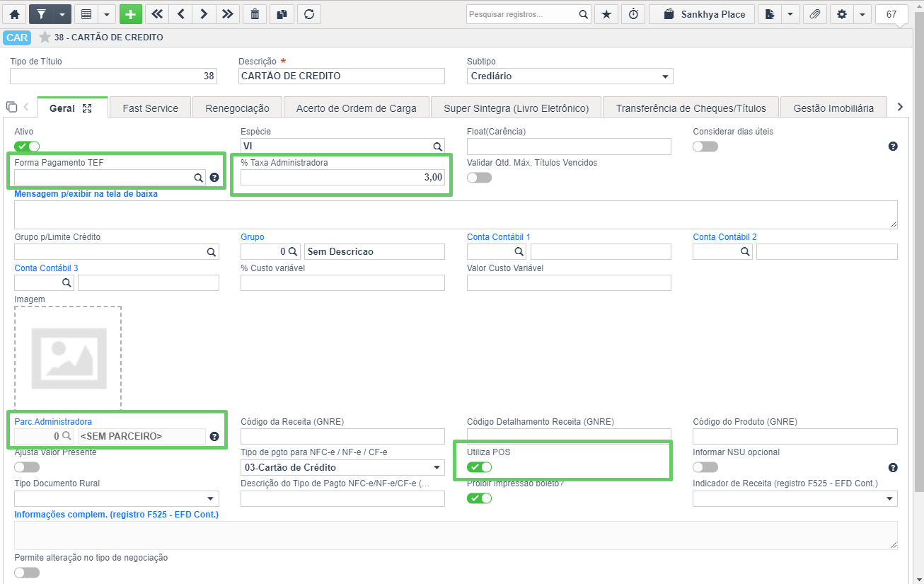
Task: Click the Imagem placeholder thumbnail
Action: click(x=68, y=357)
